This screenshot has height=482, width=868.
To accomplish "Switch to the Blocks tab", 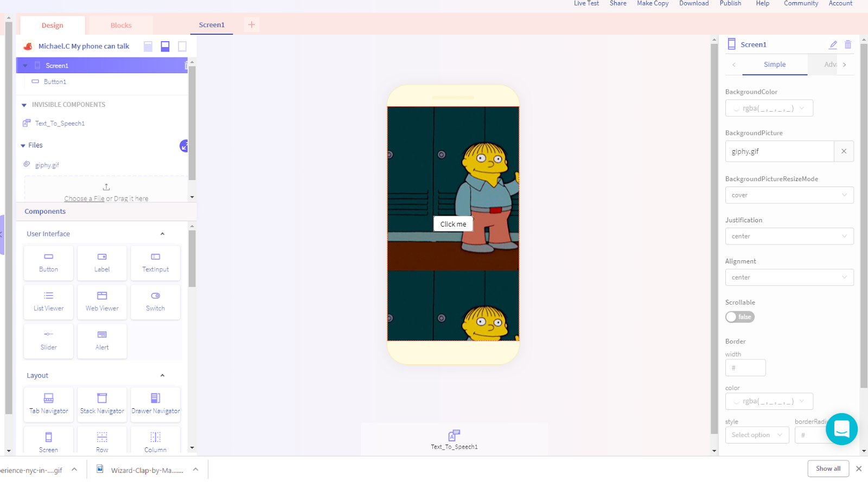I will (121, 25).
